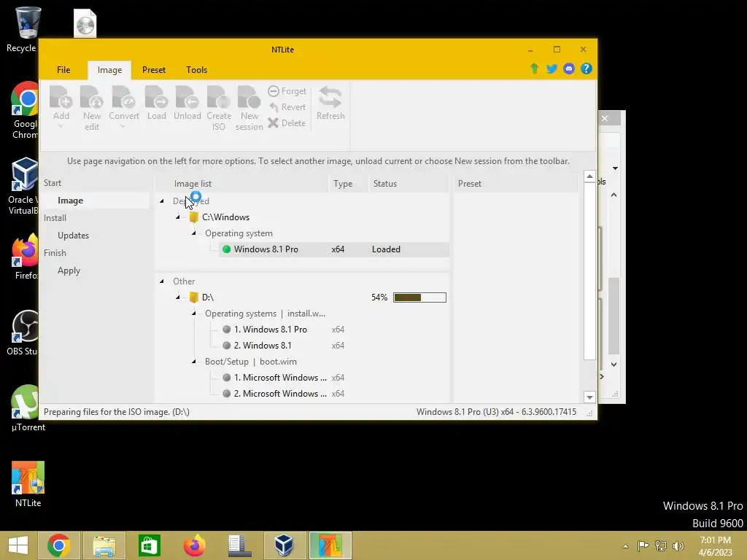Open the Apply page in navigation
Image resolution: width=747 pixels, height=560 pixels.
69,271
